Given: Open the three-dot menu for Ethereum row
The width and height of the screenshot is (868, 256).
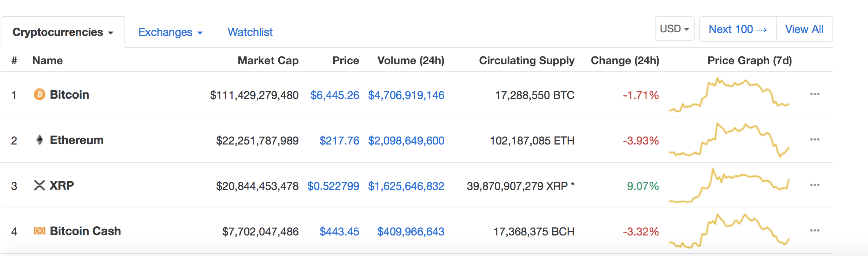Looking at the screenshot, I should [815, 139].
